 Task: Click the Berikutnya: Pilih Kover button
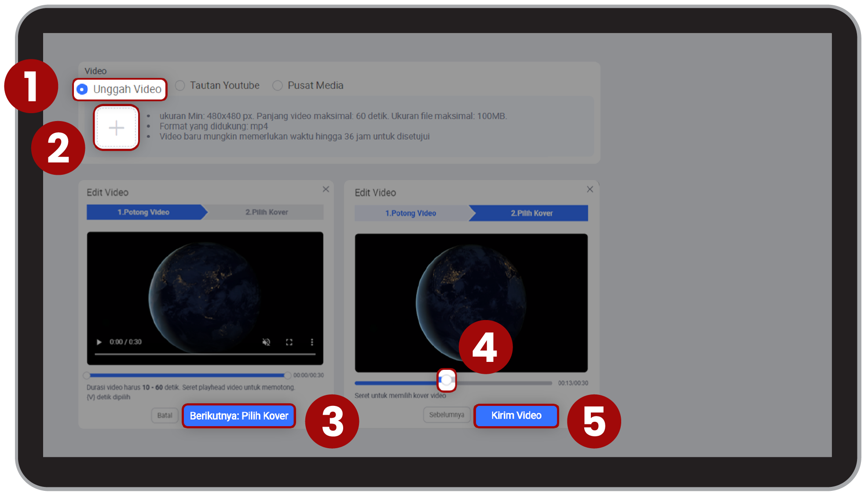(239, 416)
